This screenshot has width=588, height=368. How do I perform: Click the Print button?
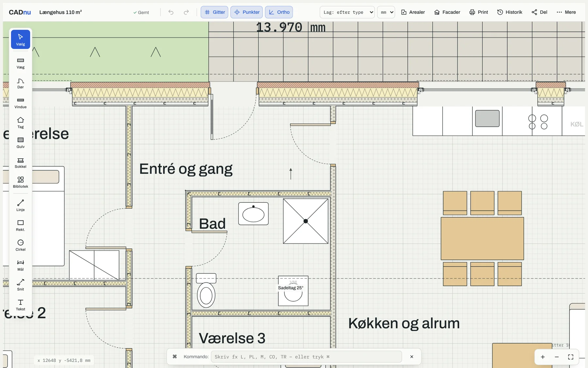479,12
